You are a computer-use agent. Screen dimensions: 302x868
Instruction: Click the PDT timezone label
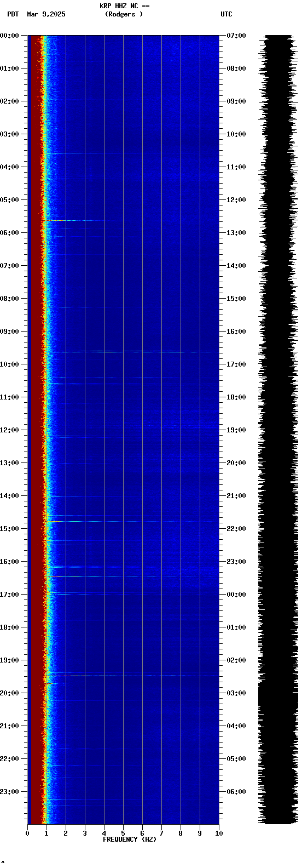13,14
